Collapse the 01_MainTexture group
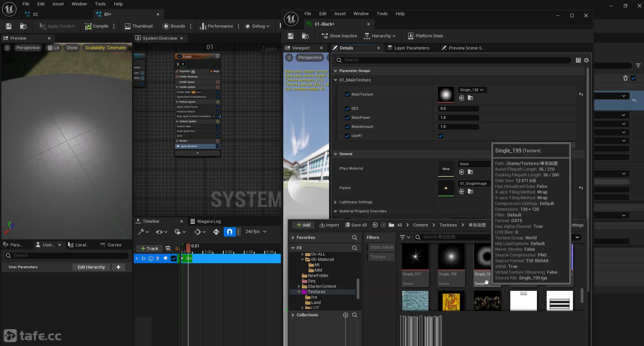 point(335,80)
